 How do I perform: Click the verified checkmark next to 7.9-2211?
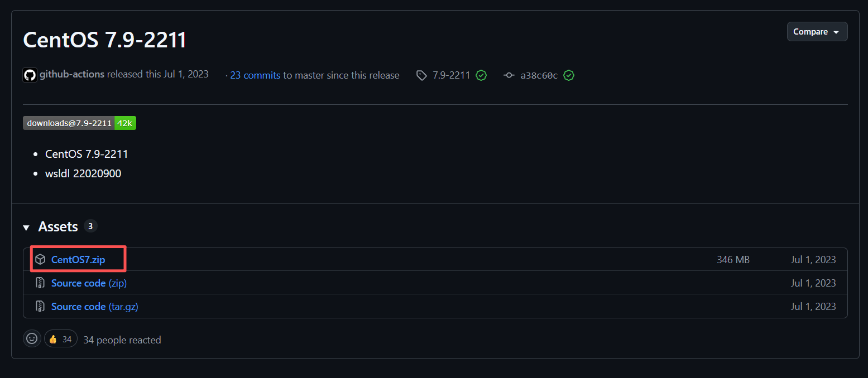pos(481,75)
